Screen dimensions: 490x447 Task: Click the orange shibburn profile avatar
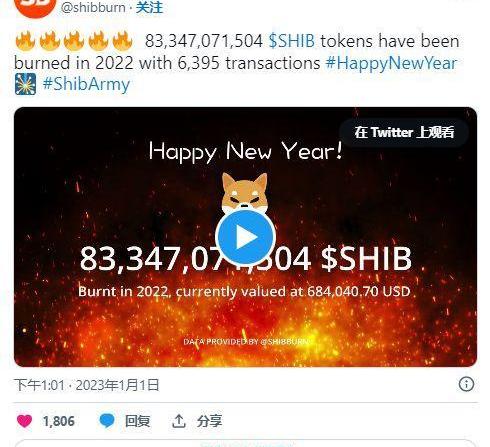[x=34, y=7]
